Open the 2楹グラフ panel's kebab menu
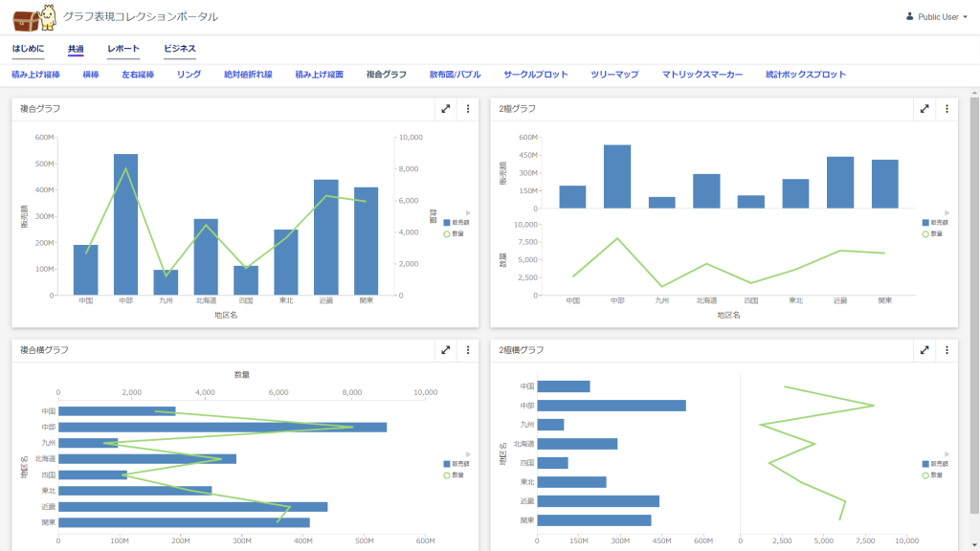The width and height of the screenshot is (980, 551). pyautogui.click(x=947, y=109)
